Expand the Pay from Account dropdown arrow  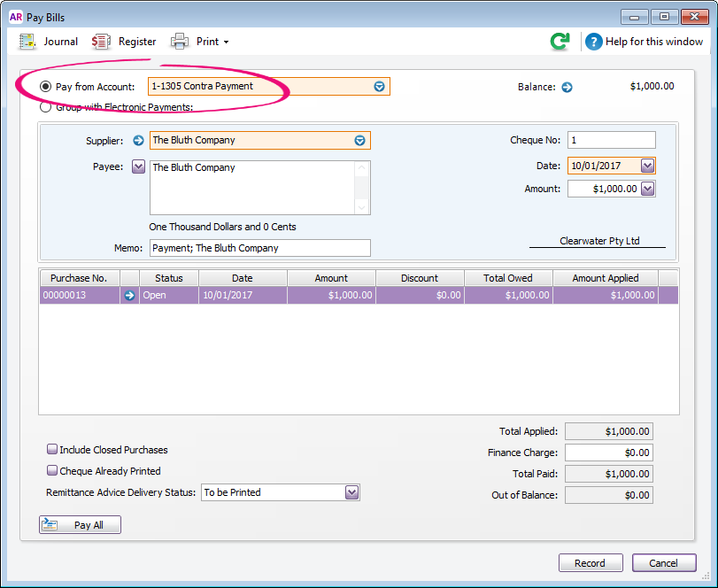[379, 87]
